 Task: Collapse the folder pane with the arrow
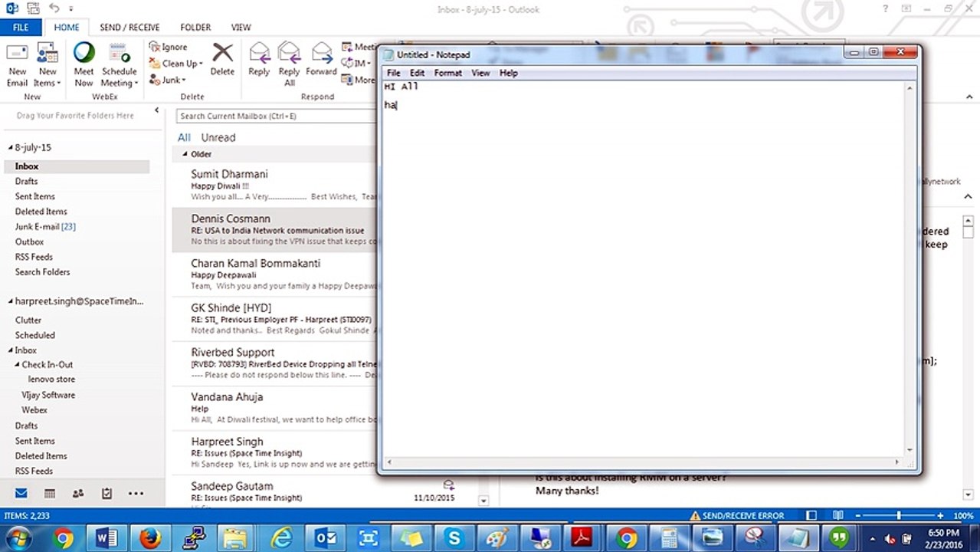[156, 110]
